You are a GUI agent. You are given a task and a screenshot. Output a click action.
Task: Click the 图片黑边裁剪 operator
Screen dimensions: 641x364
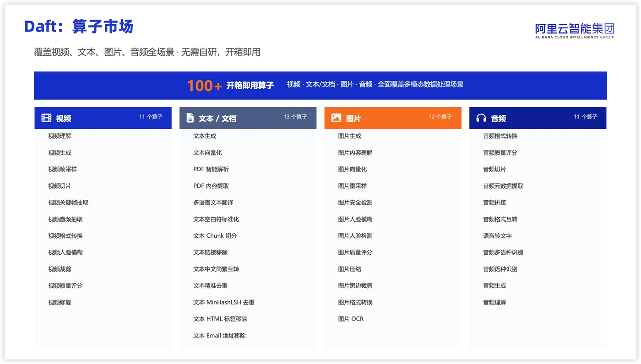click(x=355, y=286)
